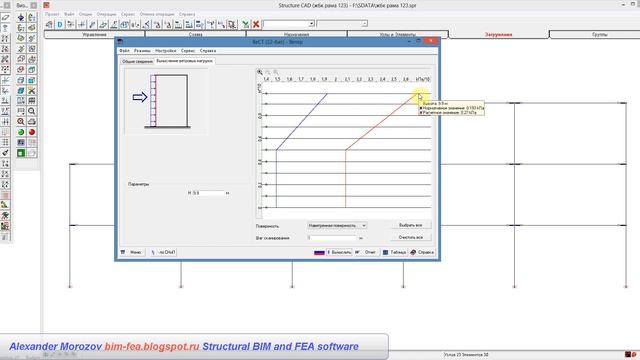The height and width of the screenshot is (360, 640).
Task: Click the green square icon in side palette
Action: [x=21, y=153]
